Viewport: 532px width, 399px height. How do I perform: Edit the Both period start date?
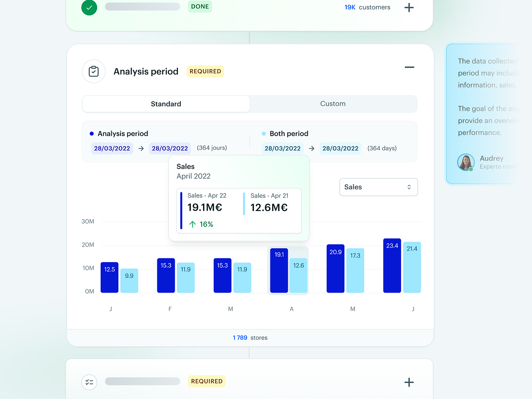(x=282, y=149)
